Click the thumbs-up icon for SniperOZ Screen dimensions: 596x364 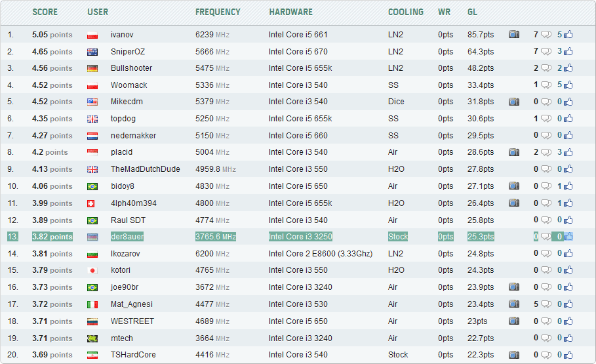click(x=568, y=52)
